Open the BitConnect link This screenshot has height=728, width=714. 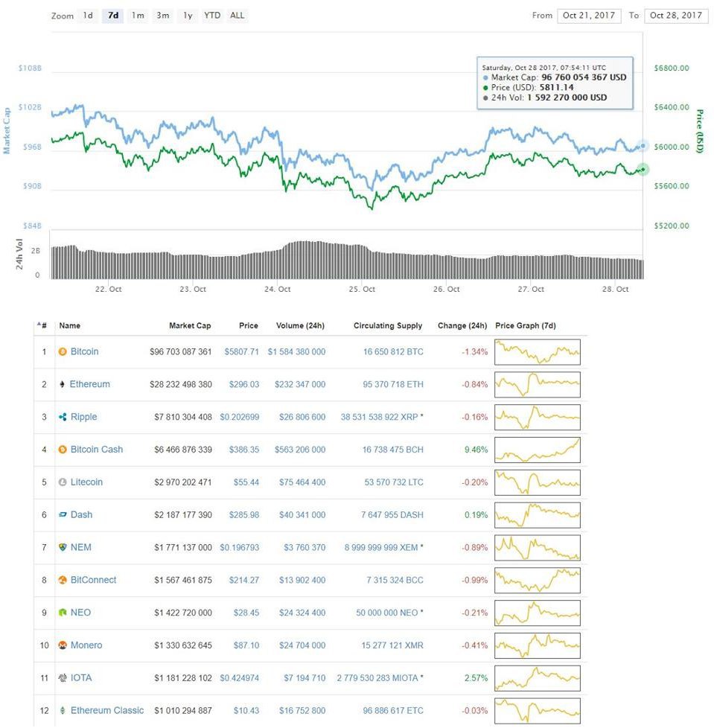(x=93, y=580)
